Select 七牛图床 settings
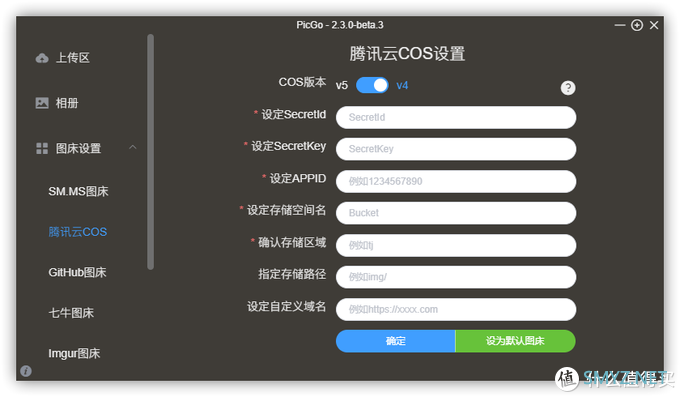 [x=71, y=313]
